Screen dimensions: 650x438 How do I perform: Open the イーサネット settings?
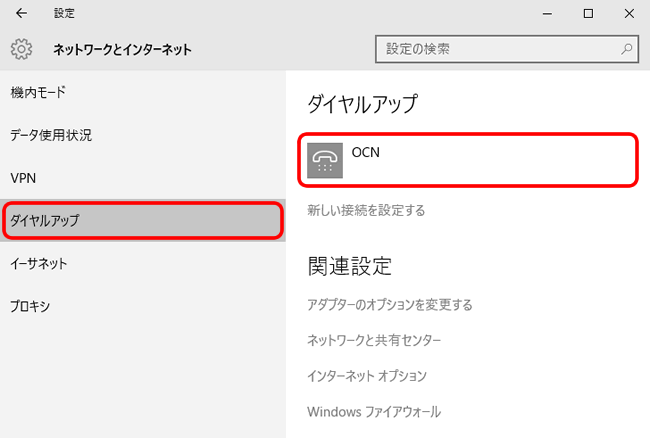pos(39,264)
